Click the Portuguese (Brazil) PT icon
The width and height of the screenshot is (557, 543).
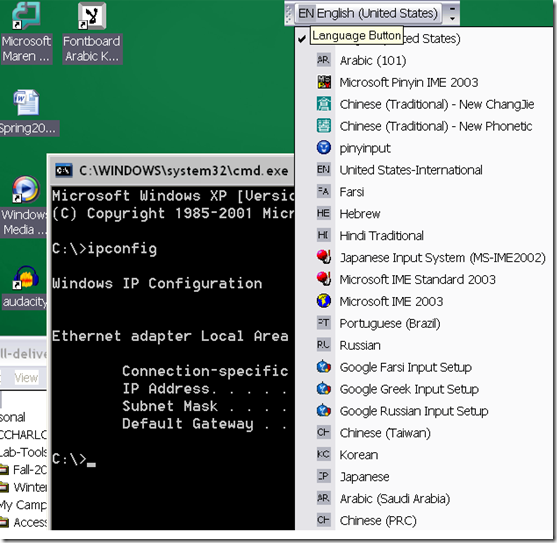[324, 323]
